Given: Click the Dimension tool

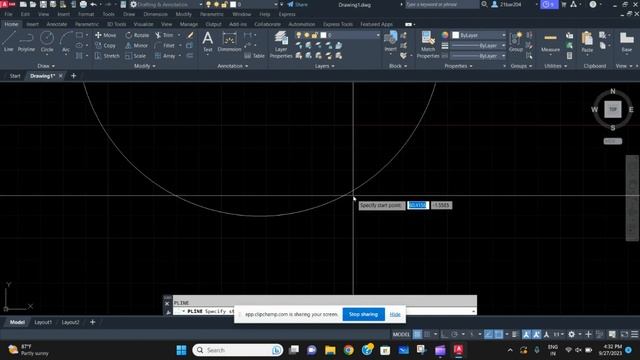Looking at the screenshot, I should 229,42.
